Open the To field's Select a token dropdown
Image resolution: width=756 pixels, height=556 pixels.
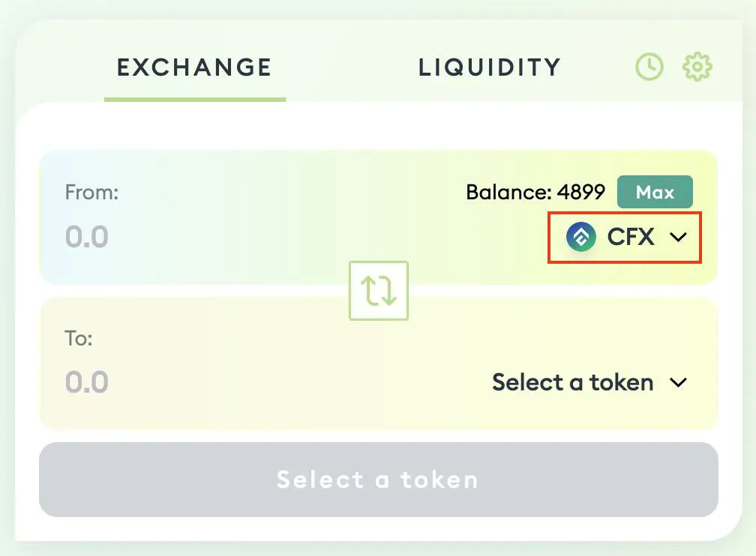pyautogui.click(x=573, y=383)
